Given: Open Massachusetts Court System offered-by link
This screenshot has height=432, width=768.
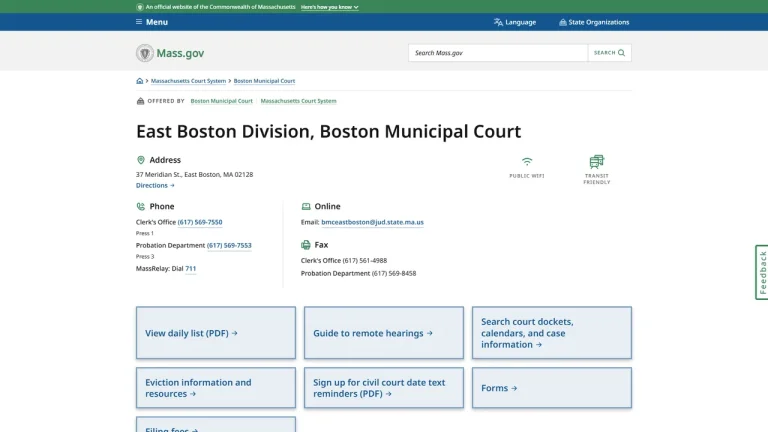Looking at the screenshot, I should click(298, 101).
